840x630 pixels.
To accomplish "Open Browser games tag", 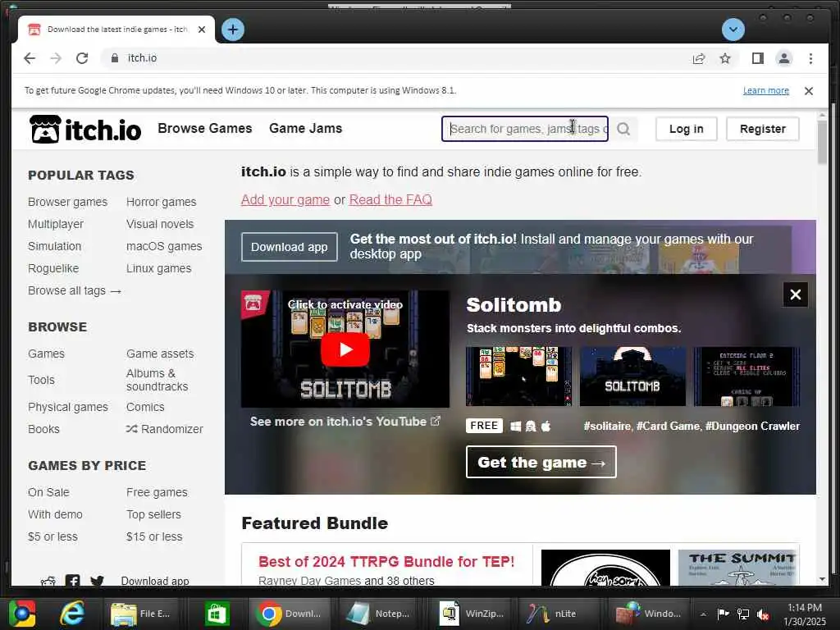I will pos(67,202).
